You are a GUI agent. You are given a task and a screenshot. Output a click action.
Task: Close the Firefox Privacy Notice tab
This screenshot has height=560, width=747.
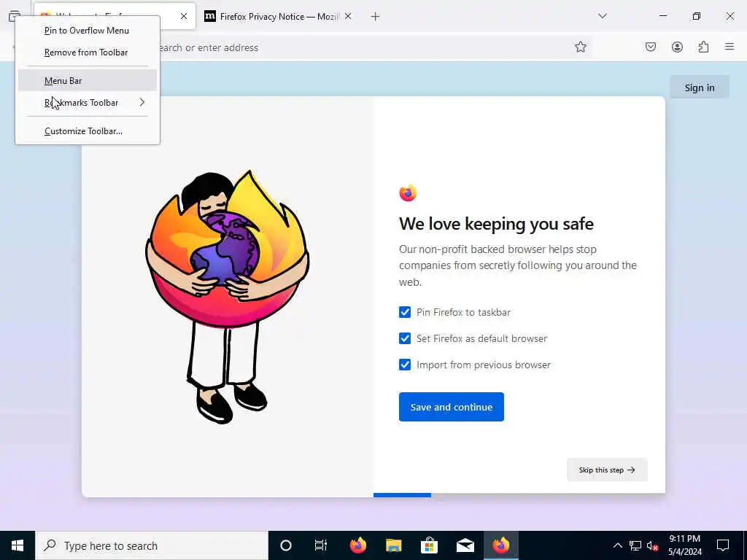click(x=348, y=16)
